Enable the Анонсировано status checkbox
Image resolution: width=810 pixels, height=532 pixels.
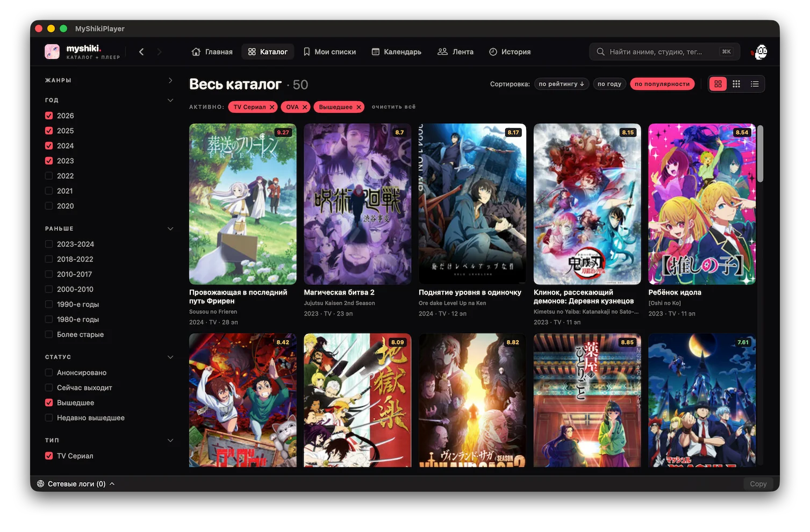(49, 372)
